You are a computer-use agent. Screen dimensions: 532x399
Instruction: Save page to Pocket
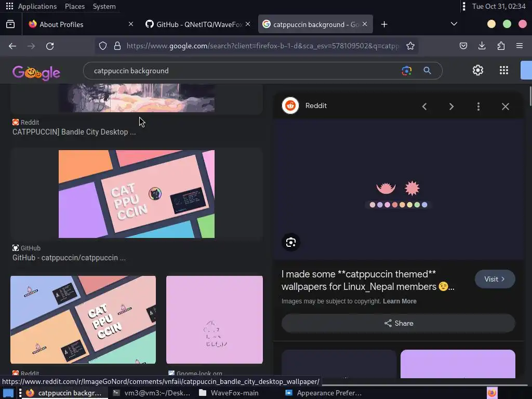pyautogui.click(x=463, y=46)
